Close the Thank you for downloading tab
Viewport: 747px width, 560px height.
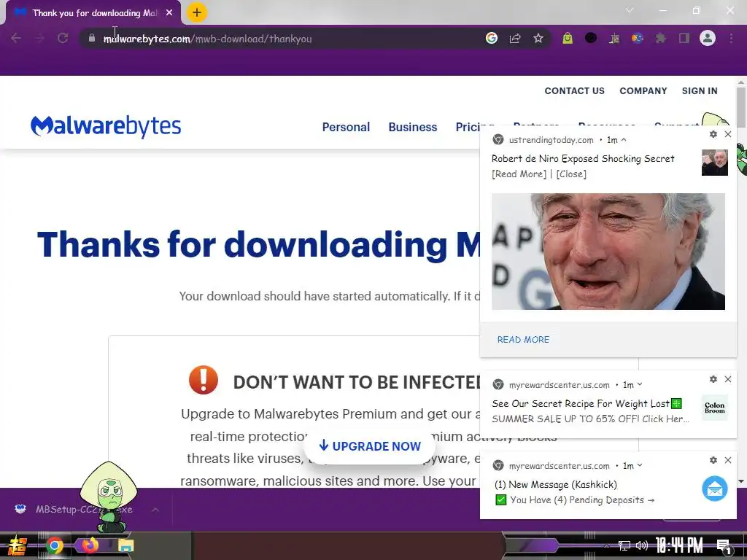[169, 13]
